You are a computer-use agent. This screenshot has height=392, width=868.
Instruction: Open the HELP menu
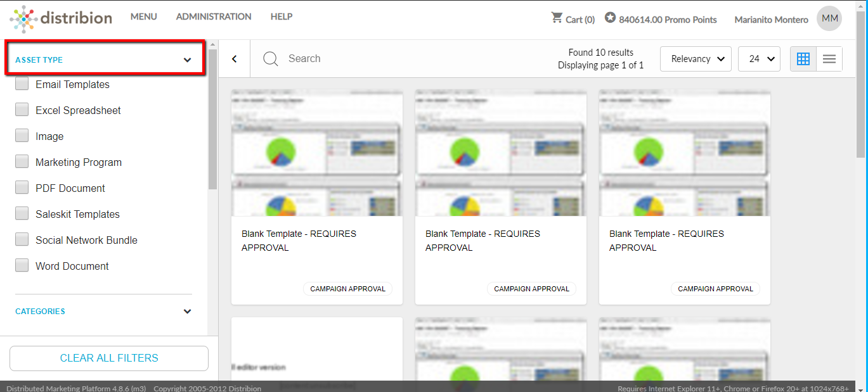[x=282, y=16]
